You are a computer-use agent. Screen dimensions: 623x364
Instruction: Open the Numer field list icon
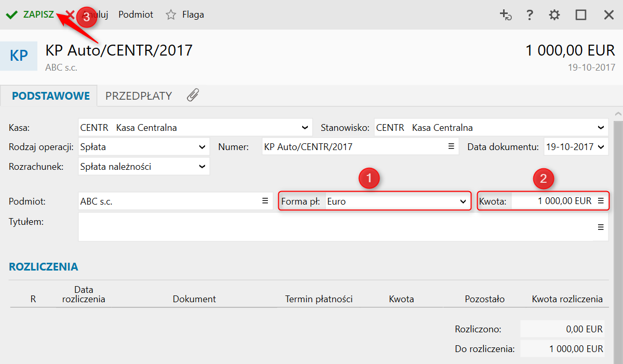tap(451, 147)
